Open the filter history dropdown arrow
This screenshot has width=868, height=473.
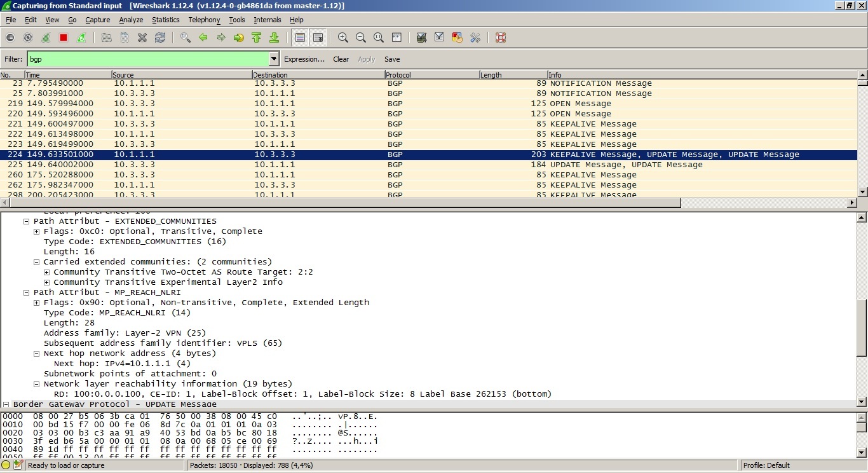click(274, 59)
